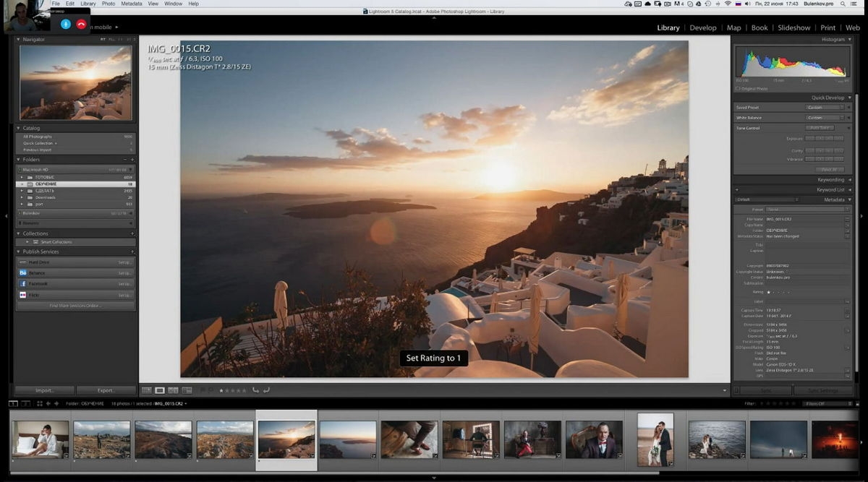This screenshot has width=868, height=482.
Task: Click the Navigator preview image
Action: tap(76, 83)
